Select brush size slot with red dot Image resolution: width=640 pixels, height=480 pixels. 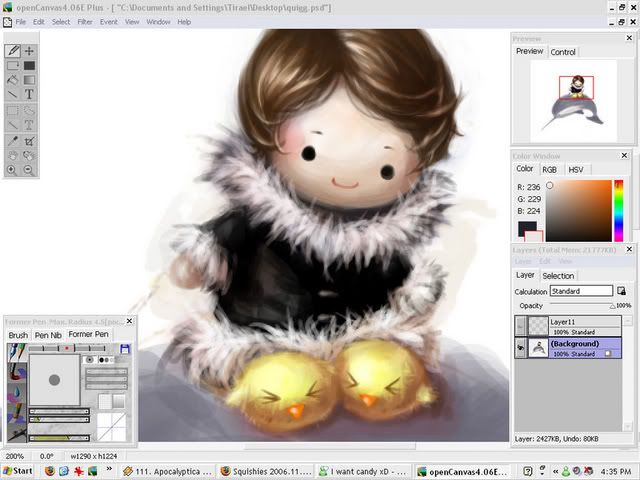click(x=67, y=348)
